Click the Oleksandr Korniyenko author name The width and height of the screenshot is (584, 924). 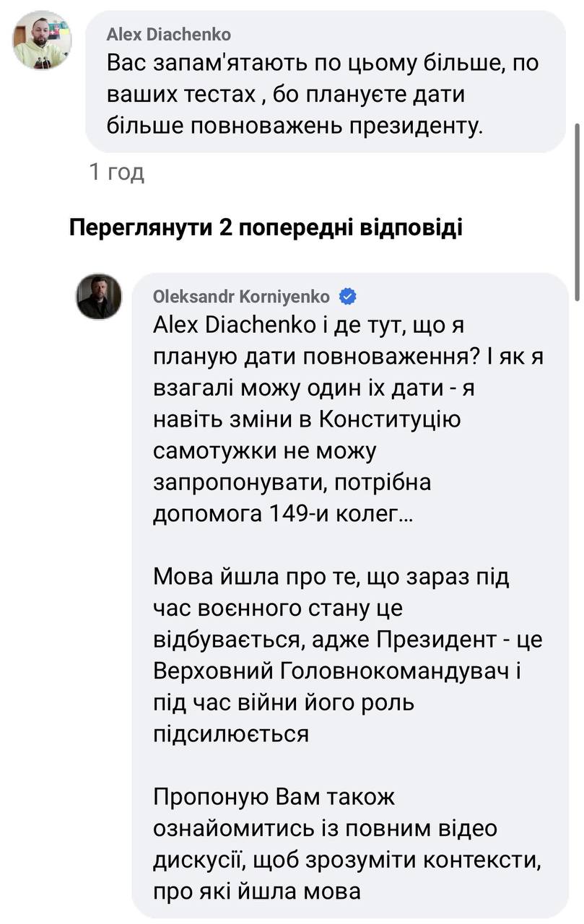click(241, 297)
